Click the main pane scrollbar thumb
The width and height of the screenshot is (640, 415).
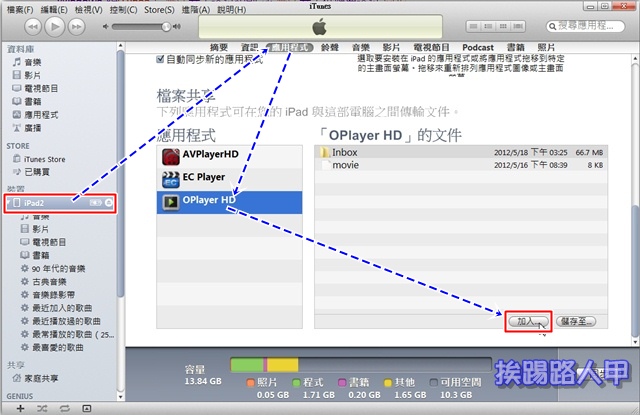click(x=636, y=271)
